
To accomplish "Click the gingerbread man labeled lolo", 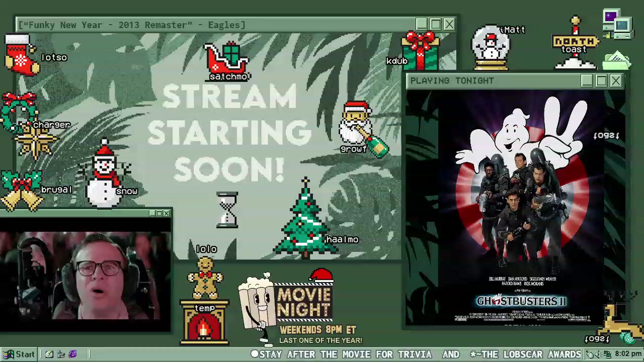I will point(205,278).
